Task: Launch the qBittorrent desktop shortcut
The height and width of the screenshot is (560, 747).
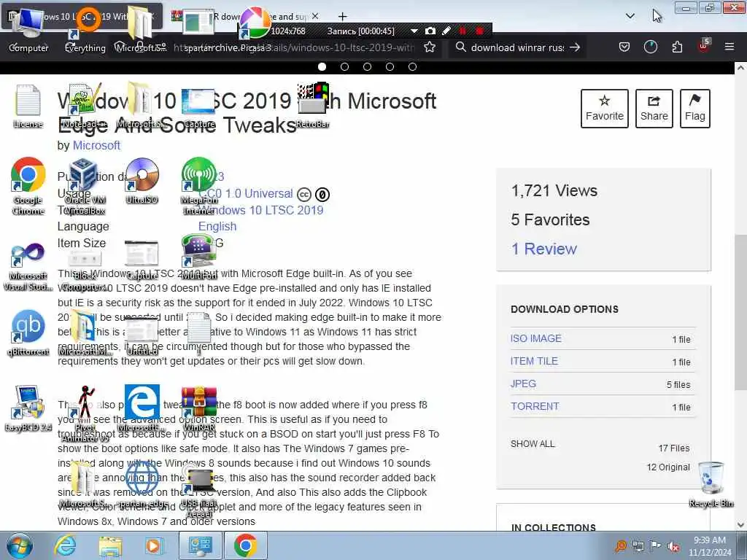Action: pos(28,332)
